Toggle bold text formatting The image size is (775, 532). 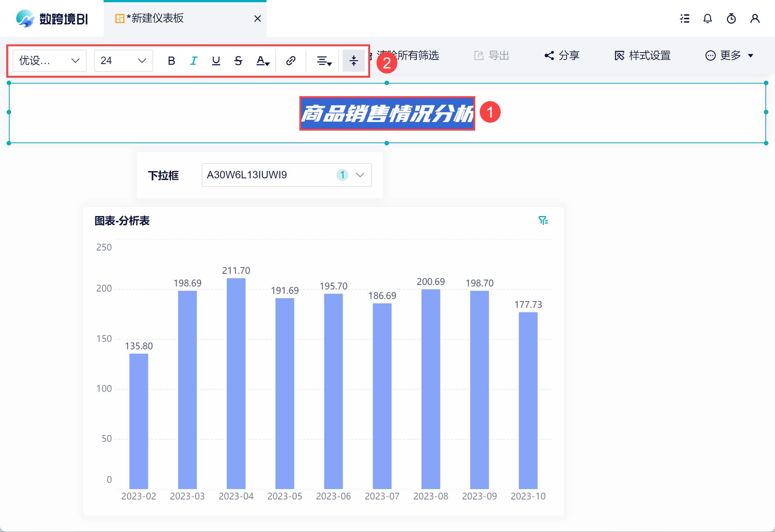pyautogui.click(x=171, y=61)
